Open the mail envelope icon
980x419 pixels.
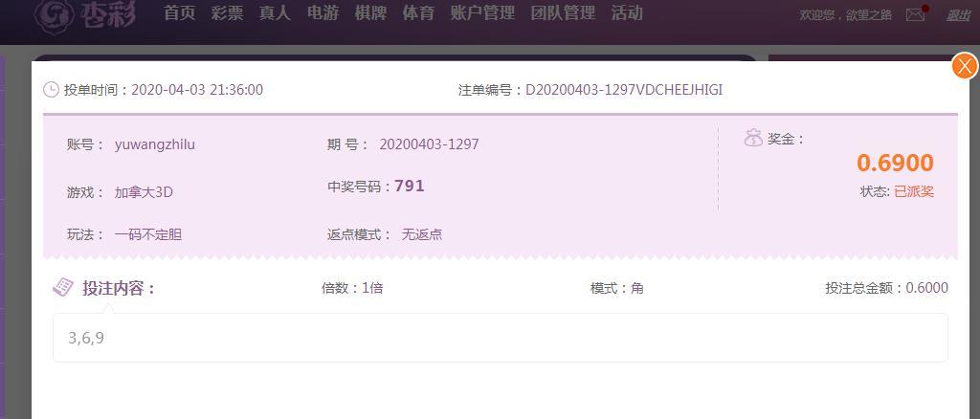tap(916, 14)
